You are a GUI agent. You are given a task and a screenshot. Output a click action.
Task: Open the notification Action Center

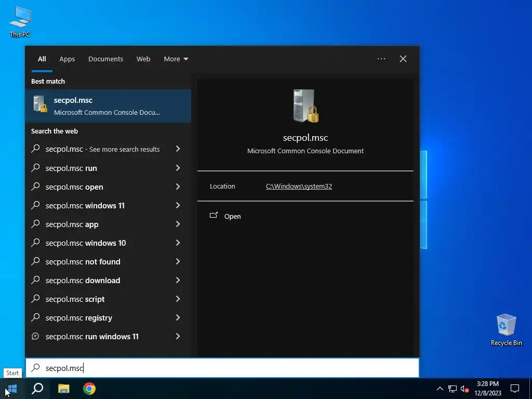[515, 389]
